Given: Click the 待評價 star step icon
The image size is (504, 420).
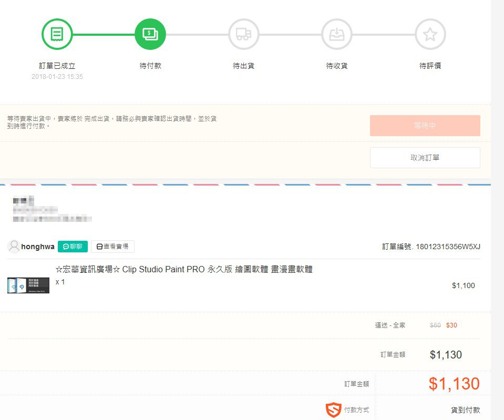Looking at the screenshot, I should (x=430, y=35).
